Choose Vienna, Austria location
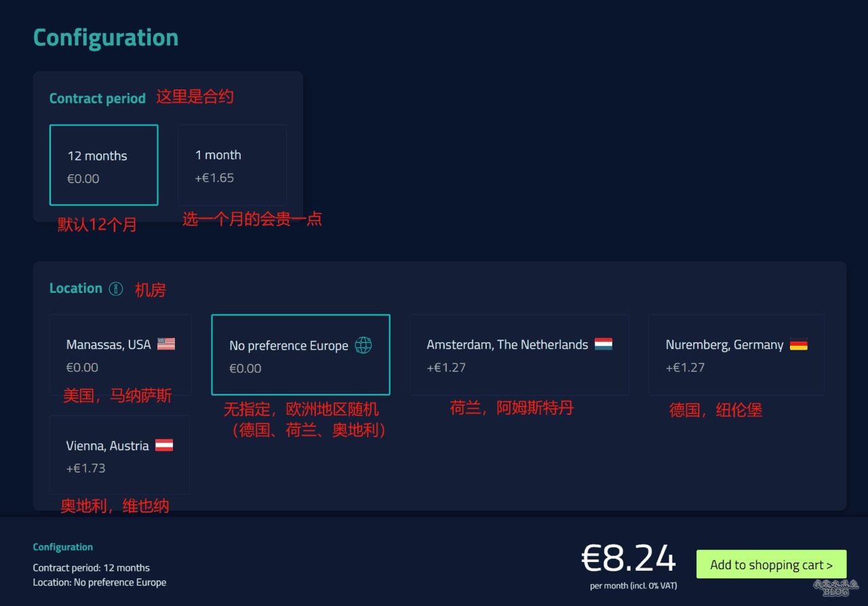 point(119,455)
